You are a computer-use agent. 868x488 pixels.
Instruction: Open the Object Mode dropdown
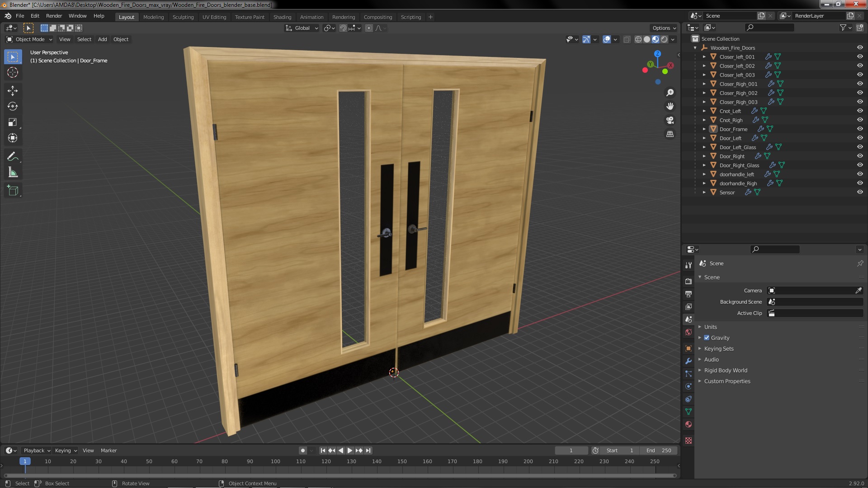[x=28, y=39]
